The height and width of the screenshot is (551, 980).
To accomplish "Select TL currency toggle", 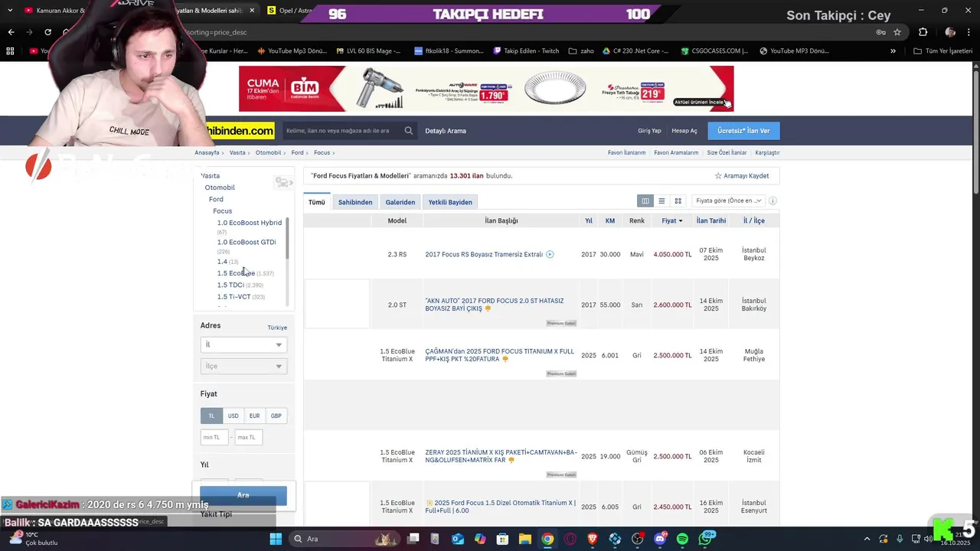I will [211, 416].
